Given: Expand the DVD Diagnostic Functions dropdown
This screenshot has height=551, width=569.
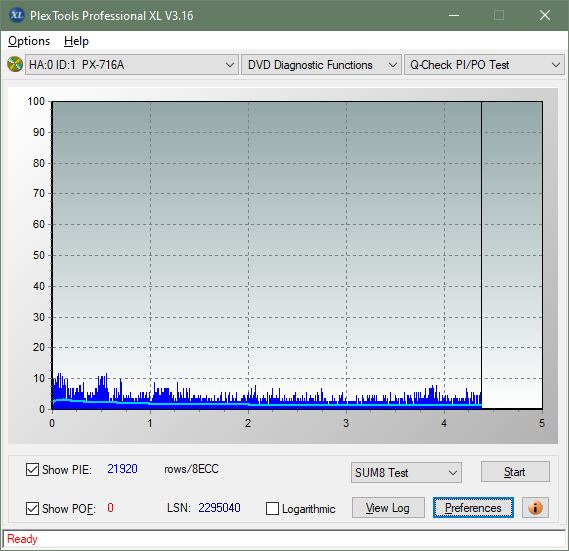Looking at the screenshot, I should 321,65.
